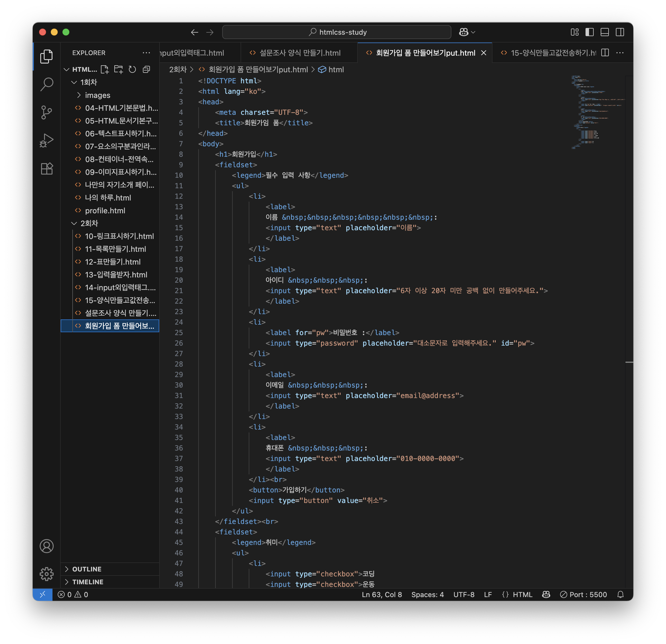Toggle the secondary side bar

pyautogui.click(x=620, y=32)
